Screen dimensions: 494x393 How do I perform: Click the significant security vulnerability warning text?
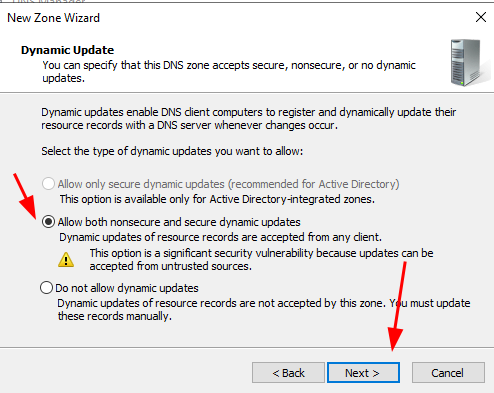(261, 260)
